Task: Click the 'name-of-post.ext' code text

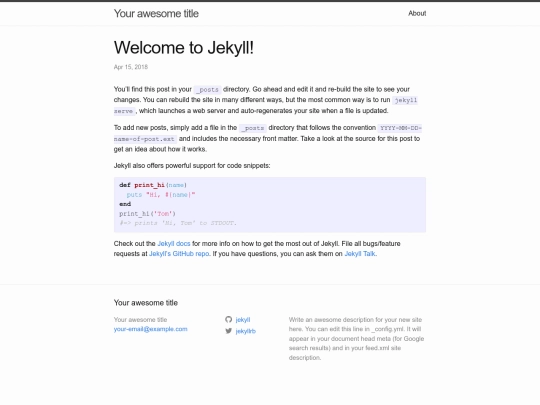Action: 145,139
